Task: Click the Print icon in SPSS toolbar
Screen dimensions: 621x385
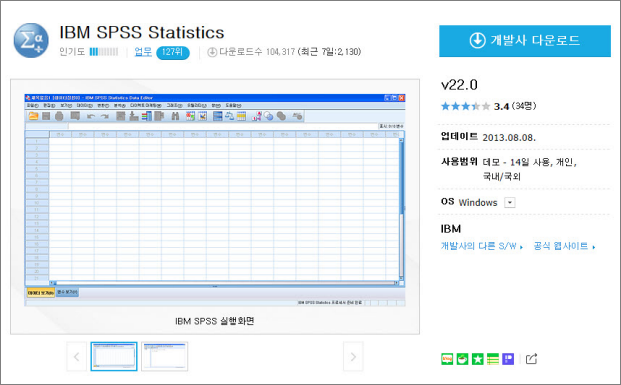Action: click(x=59, y=116)
